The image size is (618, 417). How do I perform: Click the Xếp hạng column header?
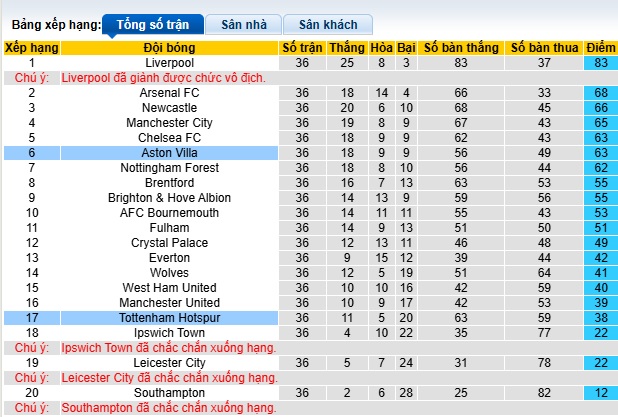tap(31, 47)
